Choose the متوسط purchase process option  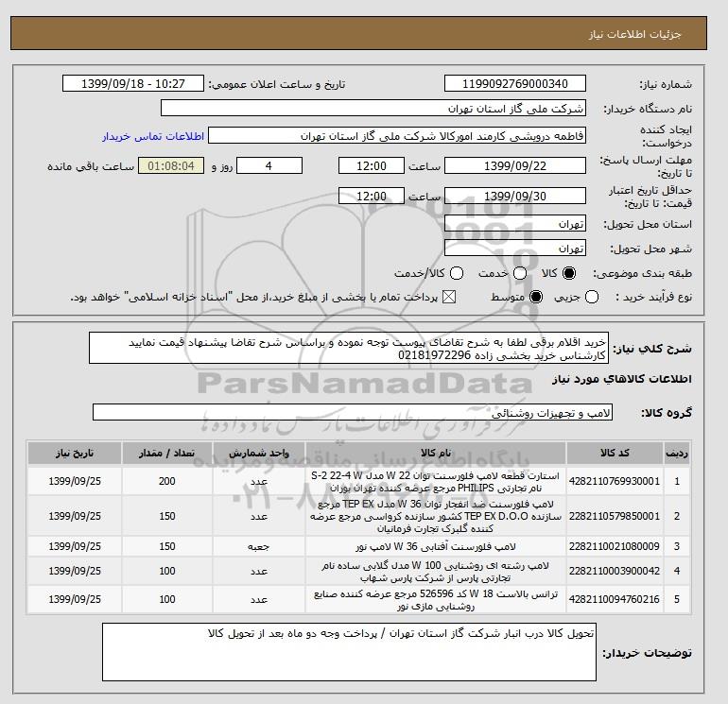[536, 297]
